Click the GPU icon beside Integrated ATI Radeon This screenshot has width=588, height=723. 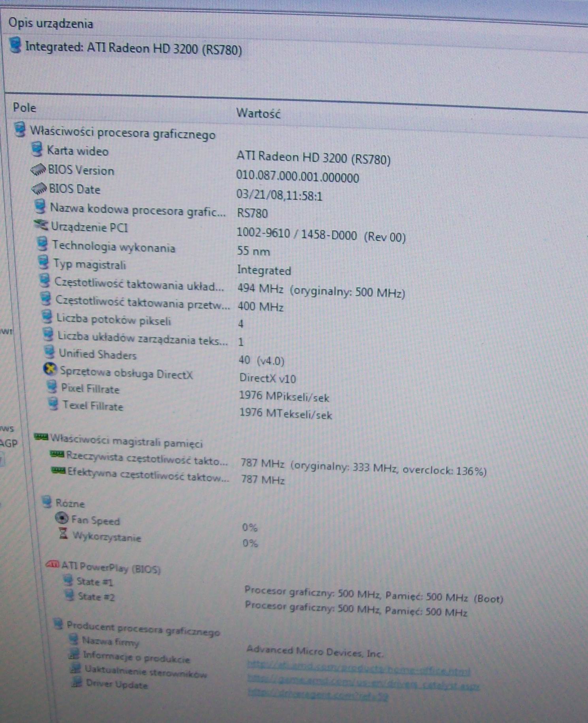click(x=15, y=45)
